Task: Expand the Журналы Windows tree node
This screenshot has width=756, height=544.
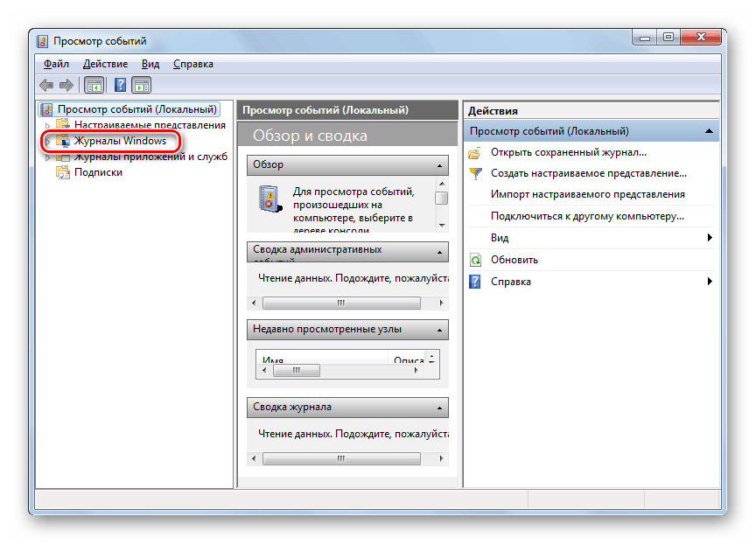Action: point(47,141)
